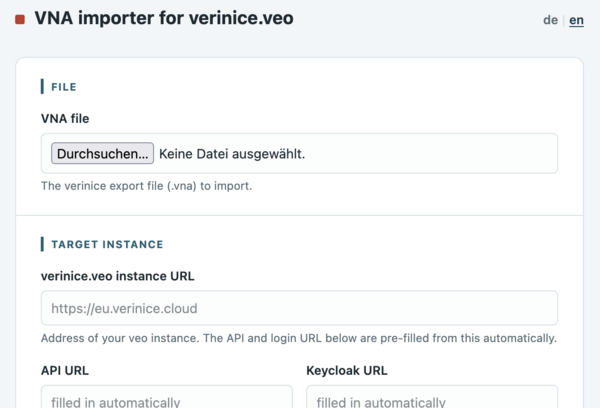Click the 'VNA importer for verinice.veo' heading

pos(164,18)
